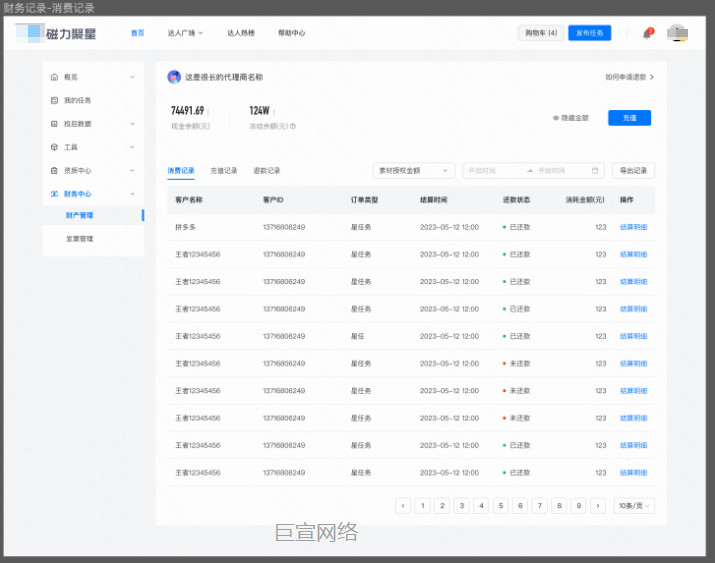Screen dimensions: 715x563
Task: Click the 我的任务 sidebar icon
Action: [x=54, y=100]
